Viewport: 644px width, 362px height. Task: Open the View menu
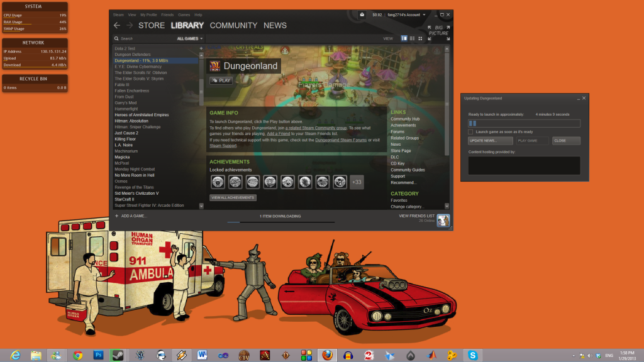click(132, 15)
